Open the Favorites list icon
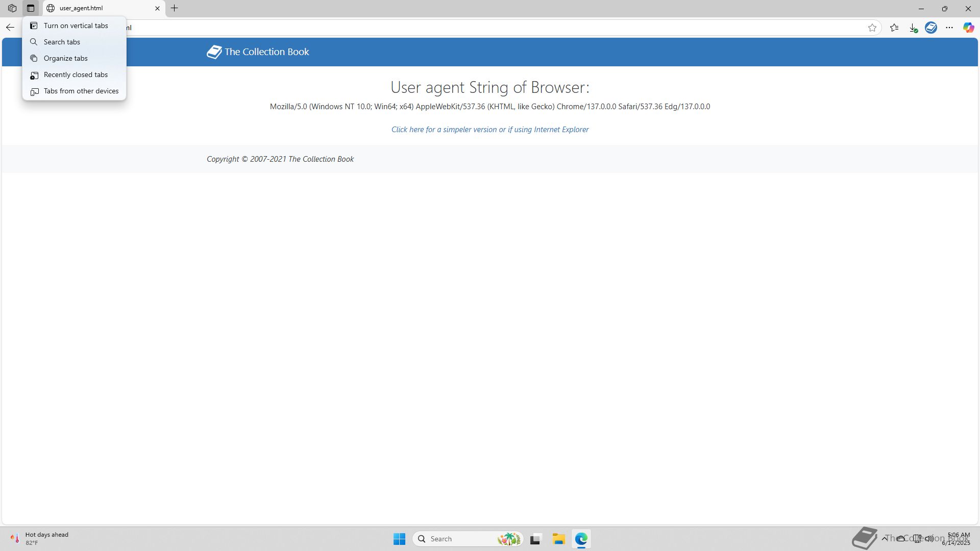Image resolution: width=980 pixels, height=551 pixels. 894,28
